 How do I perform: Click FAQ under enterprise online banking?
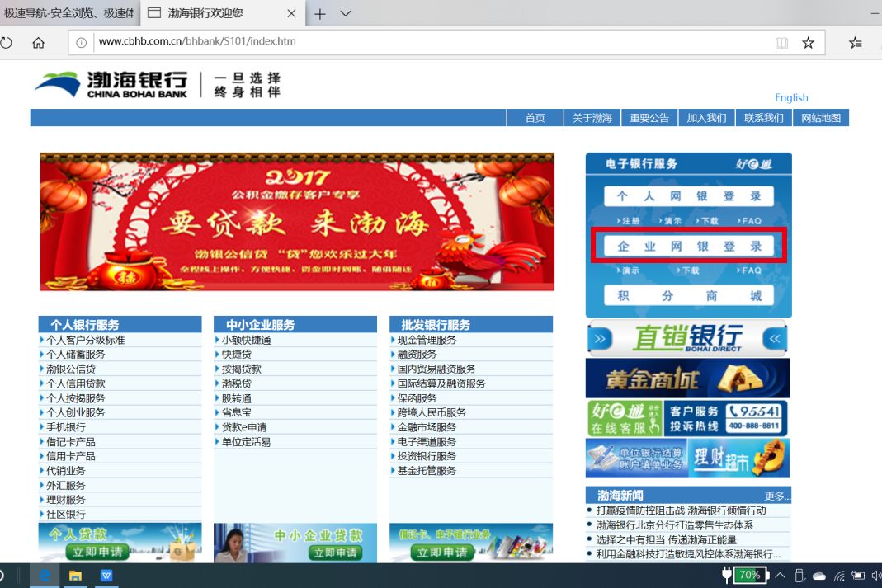click(x=749, y=270)
